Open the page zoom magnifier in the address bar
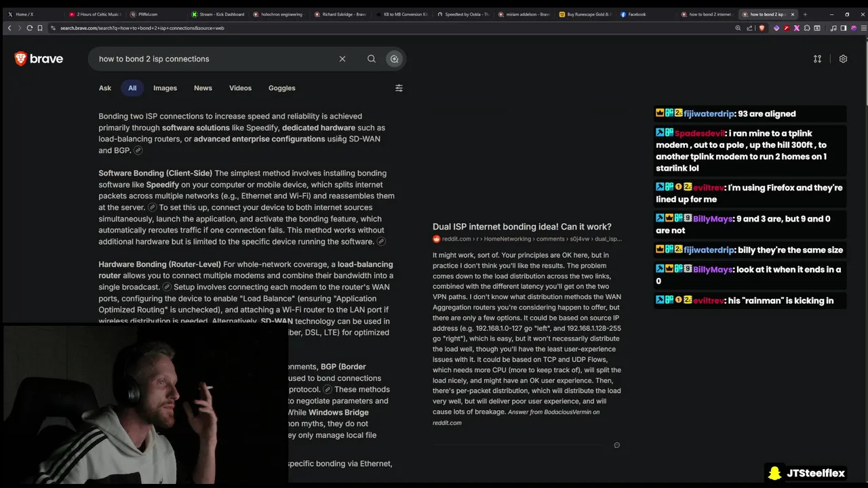 click(x=738, y=28)
